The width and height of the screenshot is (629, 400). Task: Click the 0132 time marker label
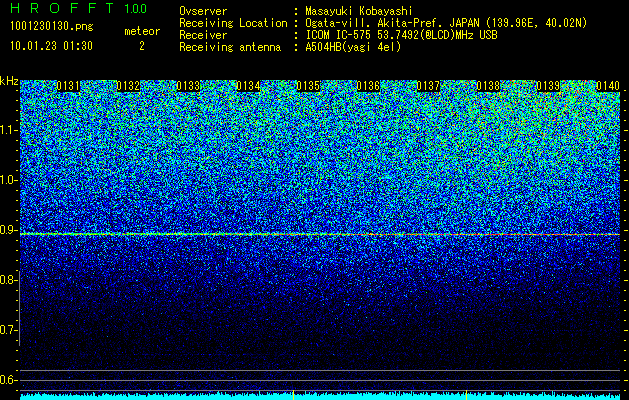click(128, 86)
